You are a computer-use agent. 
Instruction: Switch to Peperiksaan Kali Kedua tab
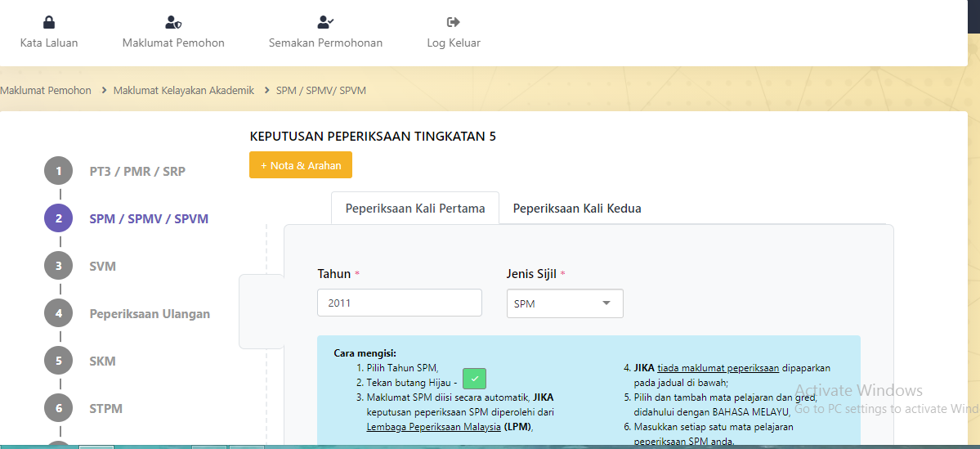coord(577,209)
